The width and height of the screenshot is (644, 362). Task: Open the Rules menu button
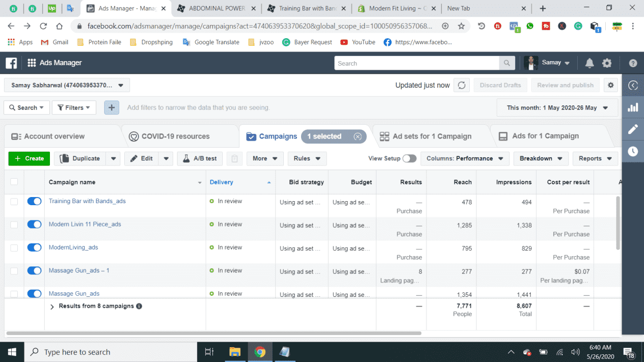(307, 158)
